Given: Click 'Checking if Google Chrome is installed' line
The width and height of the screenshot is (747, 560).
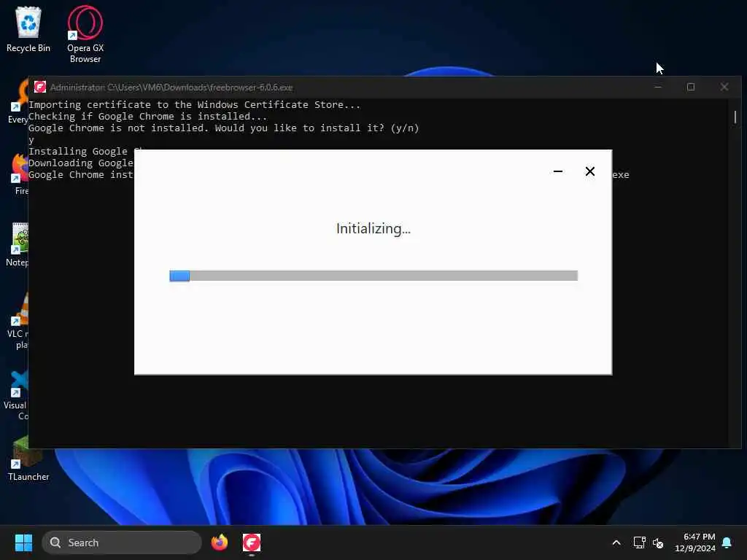Looking at the screenshot, I should tap(147, 116).
